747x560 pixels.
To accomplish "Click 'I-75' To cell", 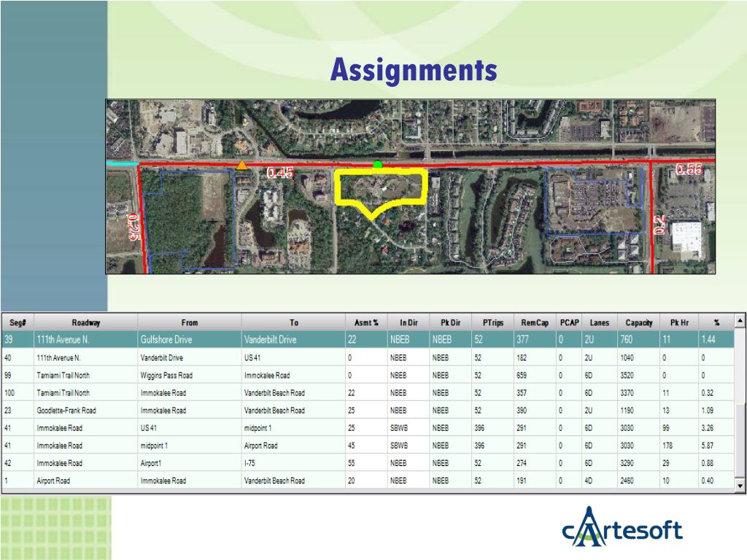I will coord(293,463).
